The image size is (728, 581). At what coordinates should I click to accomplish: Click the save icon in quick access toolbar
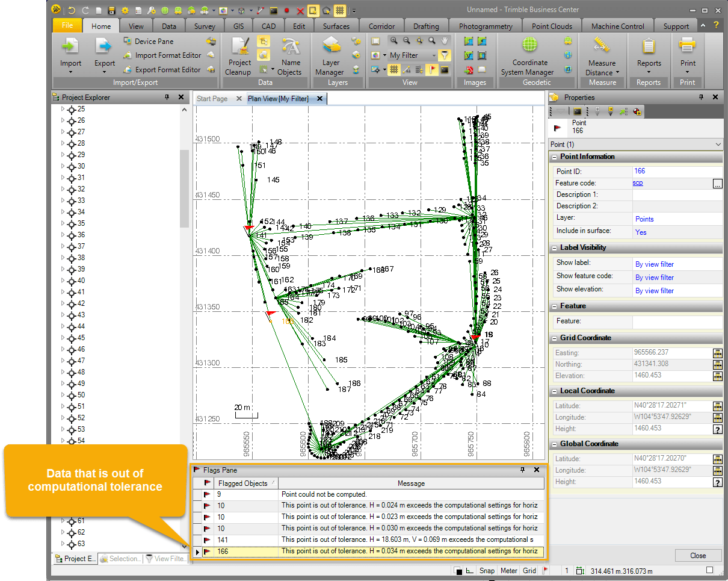point(112,10)
